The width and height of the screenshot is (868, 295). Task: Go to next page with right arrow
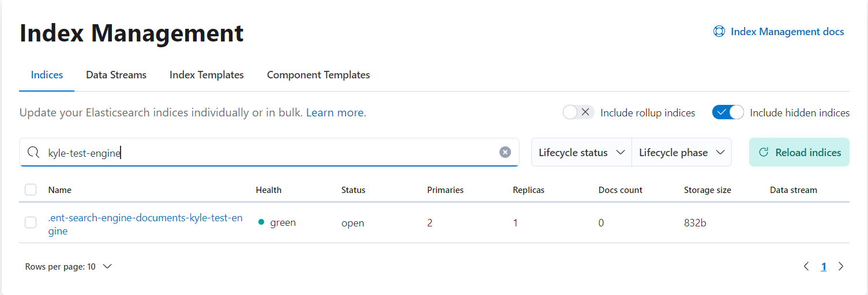(841, 266)
